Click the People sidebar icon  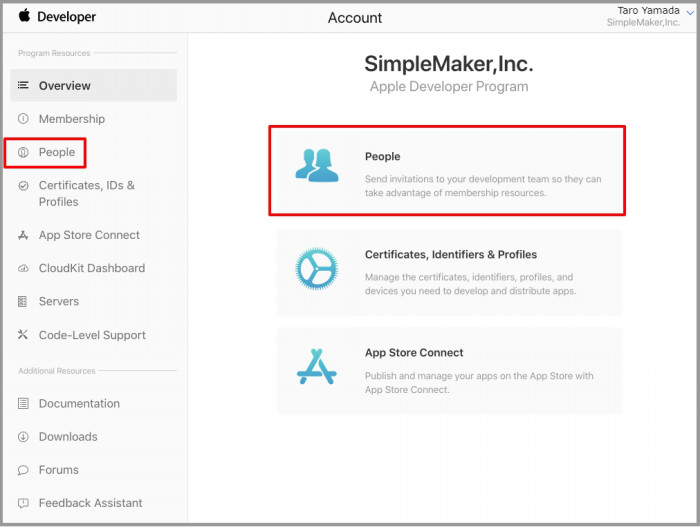point(23,152)
